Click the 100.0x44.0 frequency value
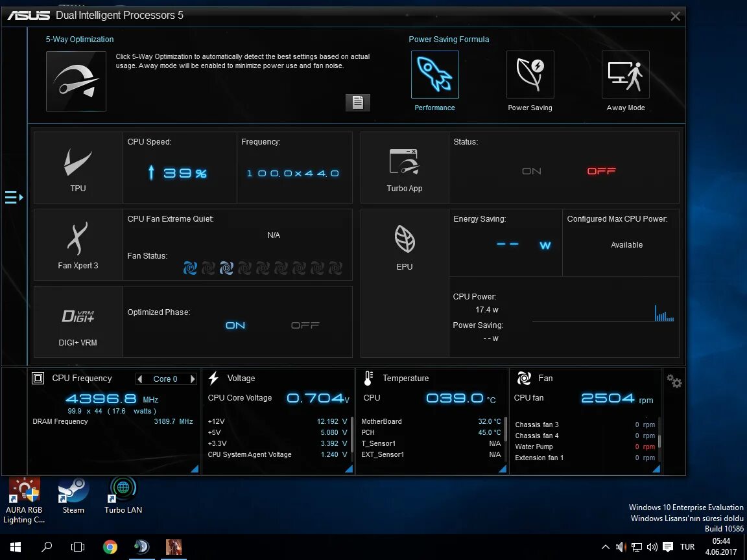Screen dimensions: 747x560 tap(293, 173)
